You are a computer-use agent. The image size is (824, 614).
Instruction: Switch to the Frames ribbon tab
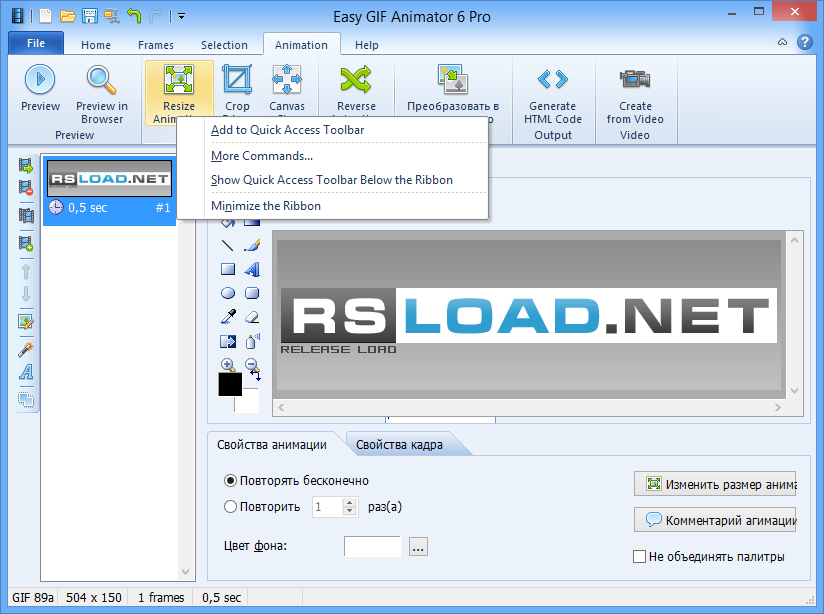pyautogui.click(x=156, y=45)
